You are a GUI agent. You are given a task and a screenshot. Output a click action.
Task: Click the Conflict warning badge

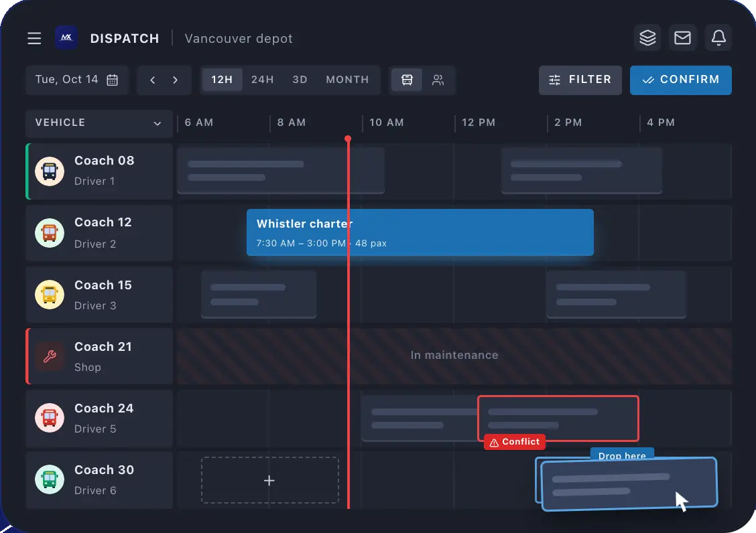coord(515,442)
